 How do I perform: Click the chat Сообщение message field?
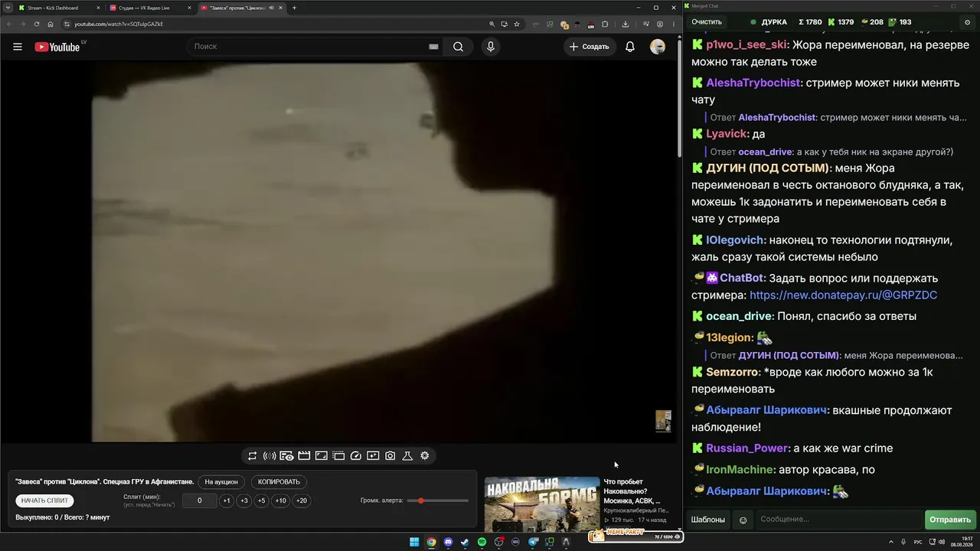(838, 520)
